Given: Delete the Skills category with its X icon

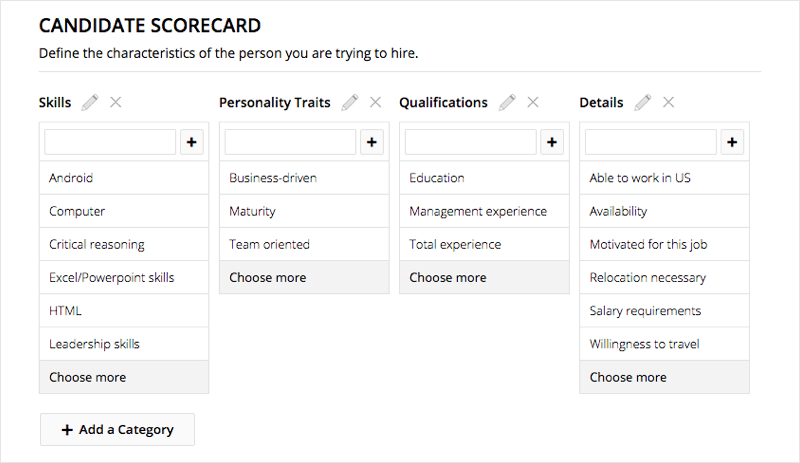Looking at the screenshot, I should tap(116, 102).
